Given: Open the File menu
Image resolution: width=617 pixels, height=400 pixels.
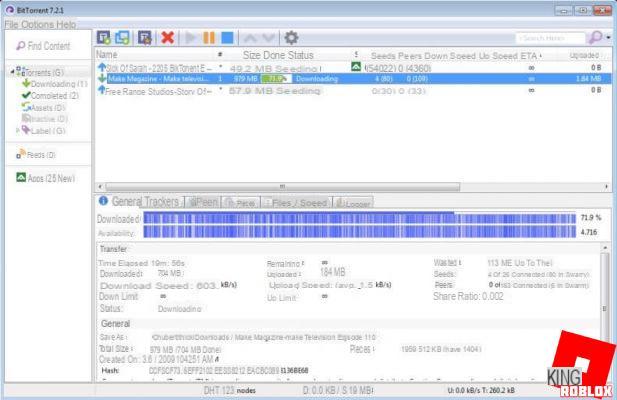Looking at the screenshot, I should [x=11, y=25].
